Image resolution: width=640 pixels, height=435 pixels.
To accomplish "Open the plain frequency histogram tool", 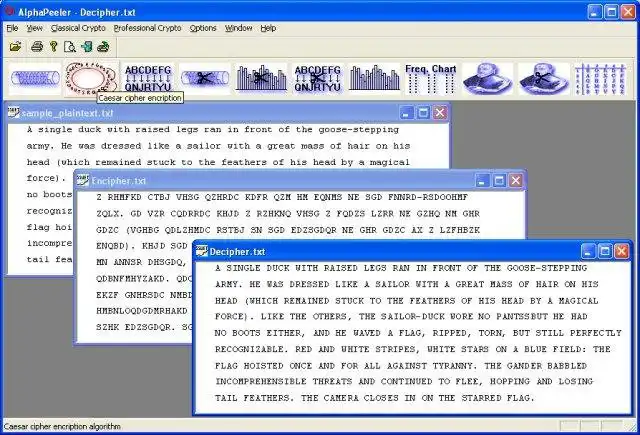I will point(374,78).
